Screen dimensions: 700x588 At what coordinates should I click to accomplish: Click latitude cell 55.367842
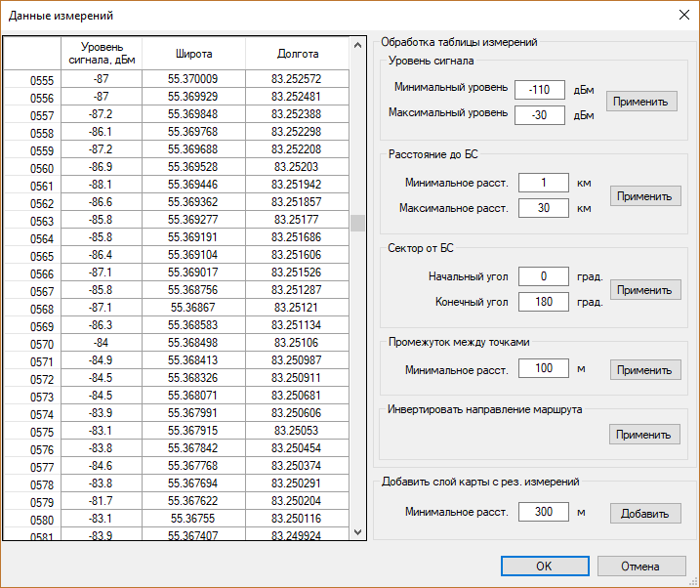click(193, 448)
